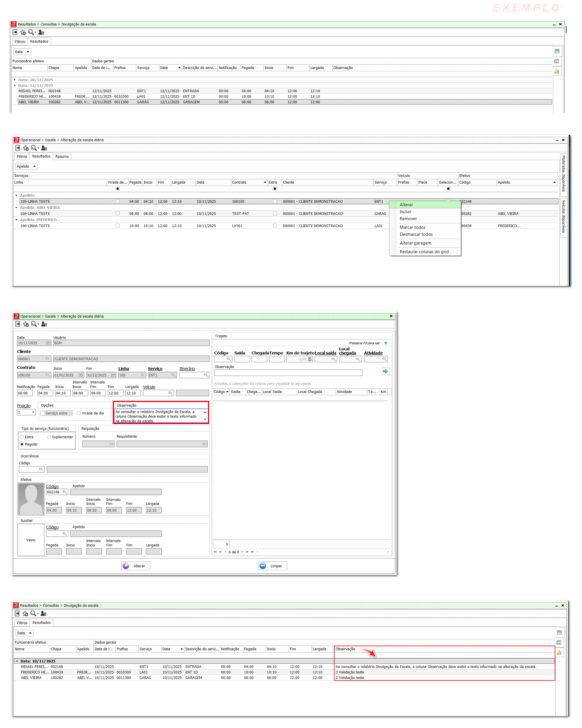Click the Itinerário field lookup icon
The height and width of the screenshot is (728, 582).
coord(206,375)
